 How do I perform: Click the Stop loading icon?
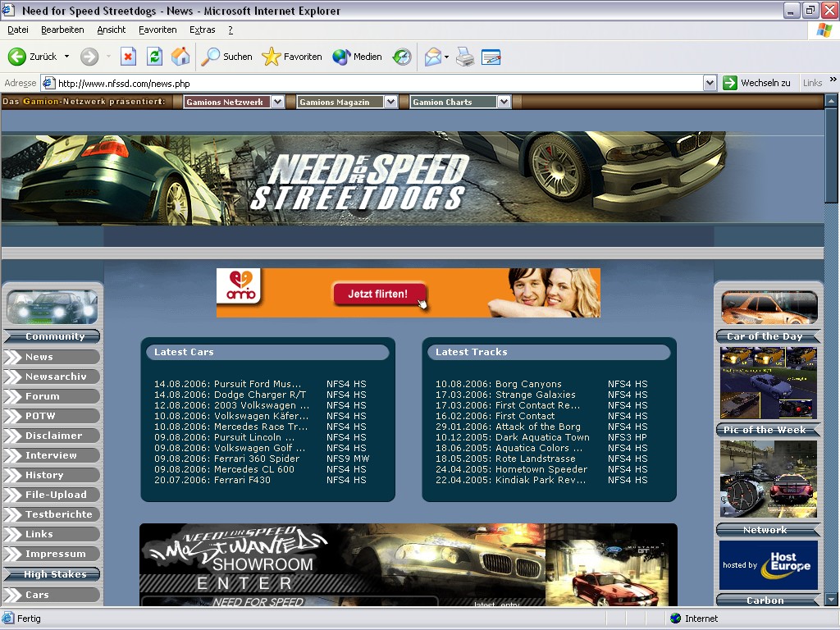128,57
